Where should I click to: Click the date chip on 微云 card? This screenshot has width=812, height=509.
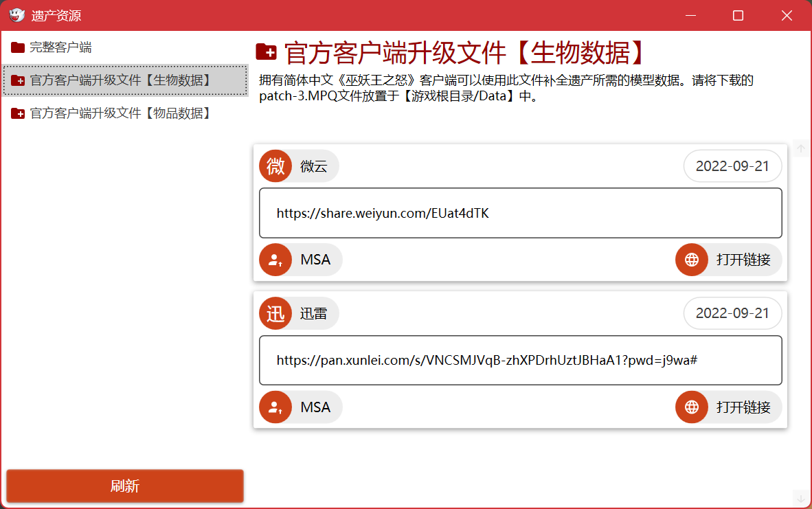tap(732, 166)
